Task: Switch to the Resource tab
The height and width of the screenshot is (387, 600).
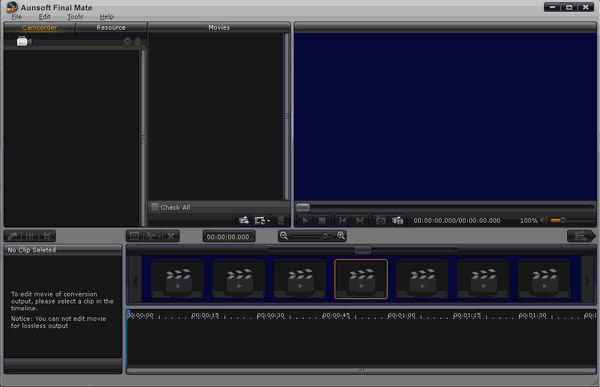Action: click(x=111, y=28)
